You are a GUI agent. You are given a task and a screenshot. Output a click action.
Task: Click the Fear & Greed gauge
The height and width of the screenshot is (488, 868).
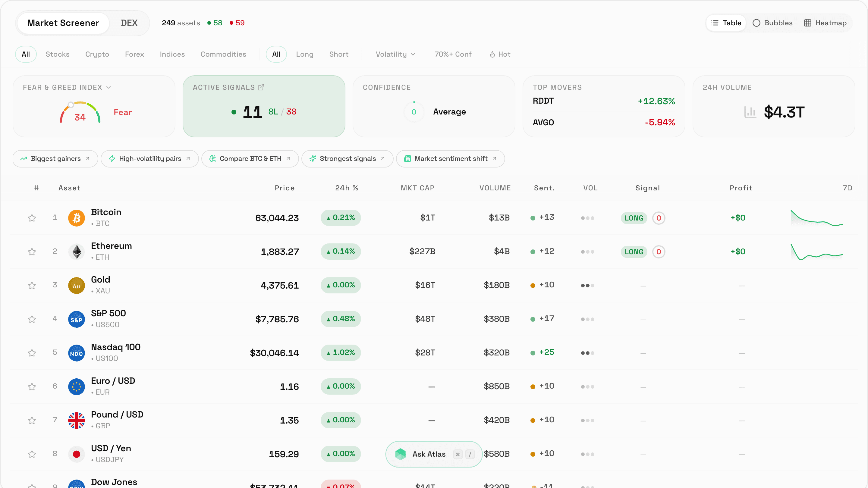80,112
